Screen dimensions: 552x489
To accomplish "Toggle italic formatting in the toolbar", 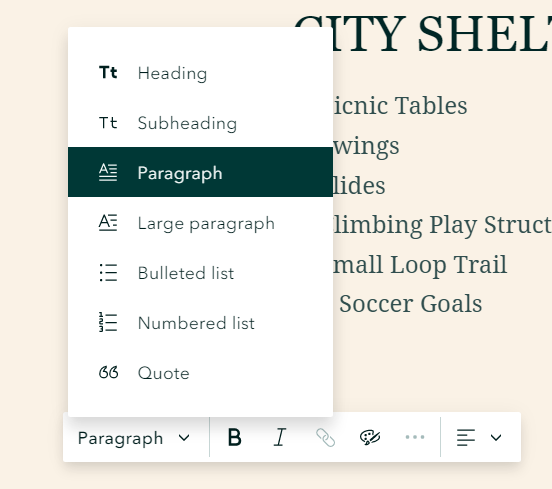I will (x=280, y=437).
